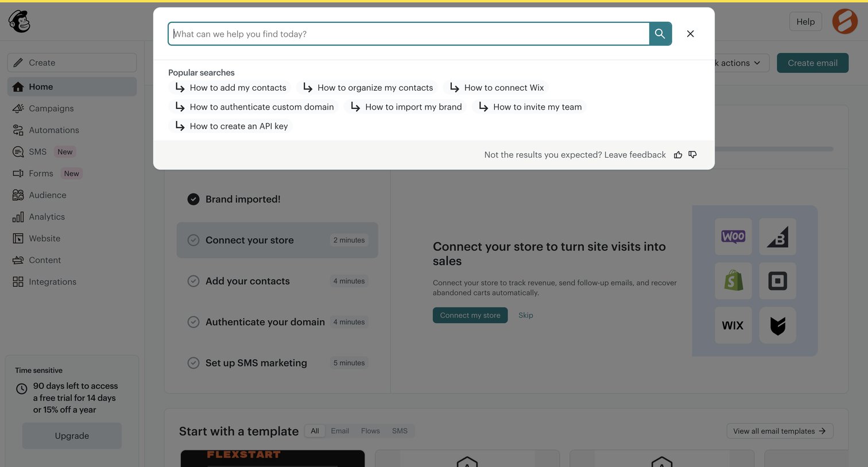Open the Website section
This screenshot has width=868, height=467.
pos(72,239)
